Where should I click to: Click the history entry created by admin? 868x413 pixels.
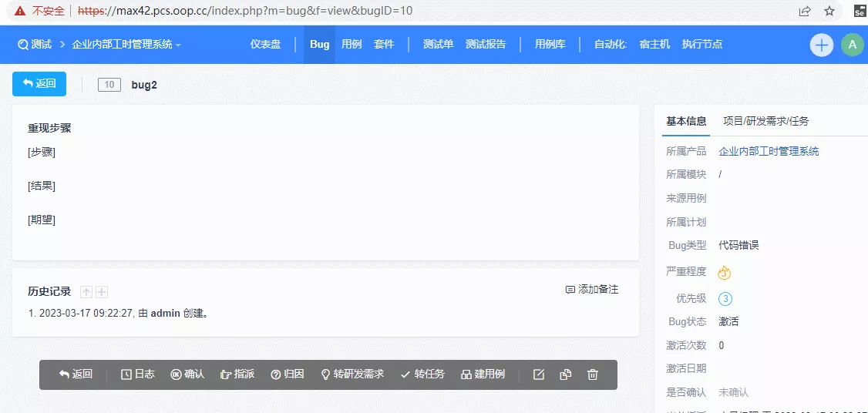(119, 314)
